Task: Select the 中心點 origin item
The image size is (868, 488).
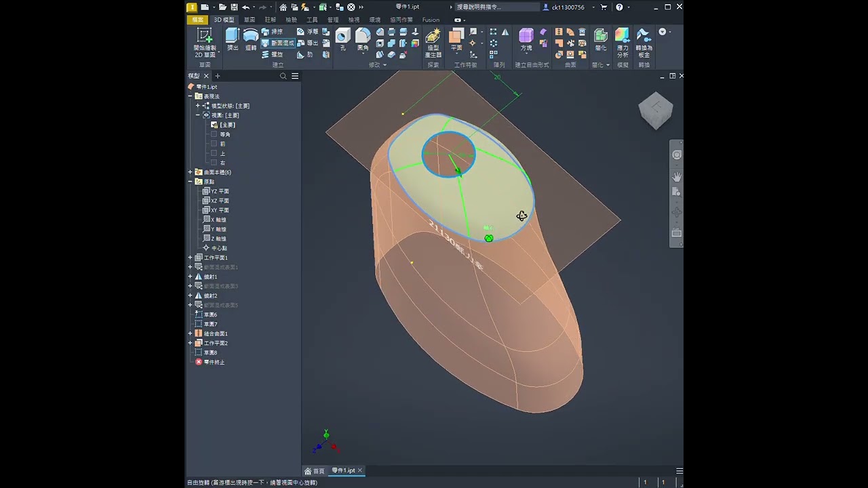Action: click(214, 248)
